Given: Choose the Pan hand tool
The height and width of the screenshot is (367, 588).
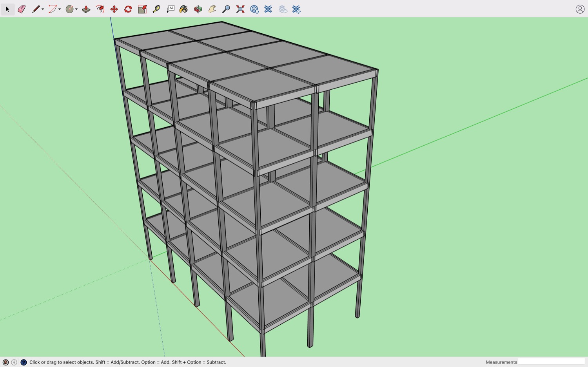Looking at the screenshot, I should click(x=212, y=9).
